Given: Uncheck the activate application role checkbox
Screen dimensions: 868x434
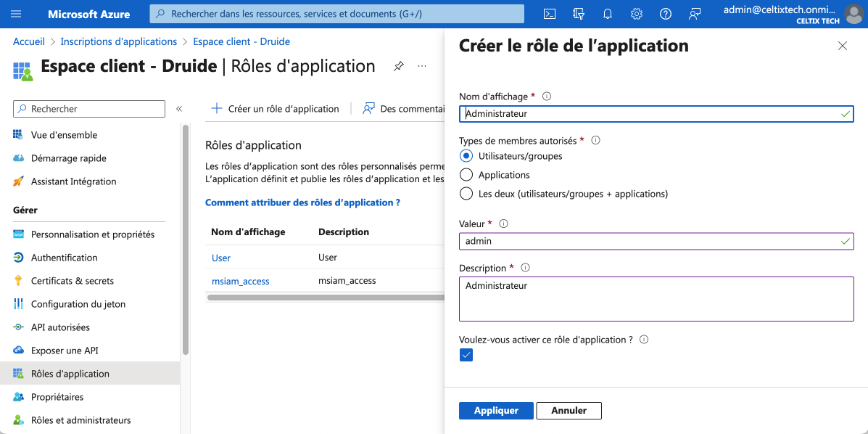Looking at the screenshot, I should coord(466,356).
